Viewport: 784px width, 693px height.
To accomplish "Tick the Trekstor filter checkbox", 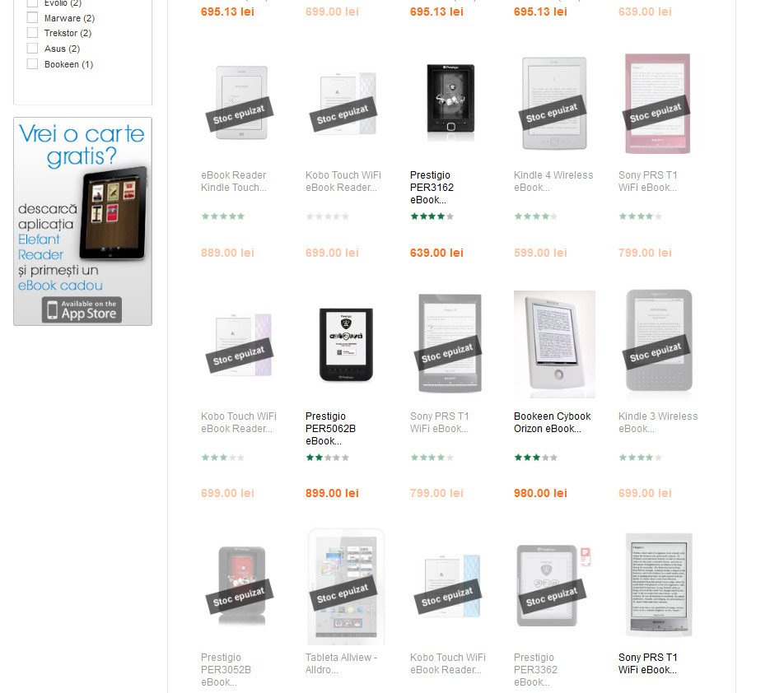I will tap(32, 33).
